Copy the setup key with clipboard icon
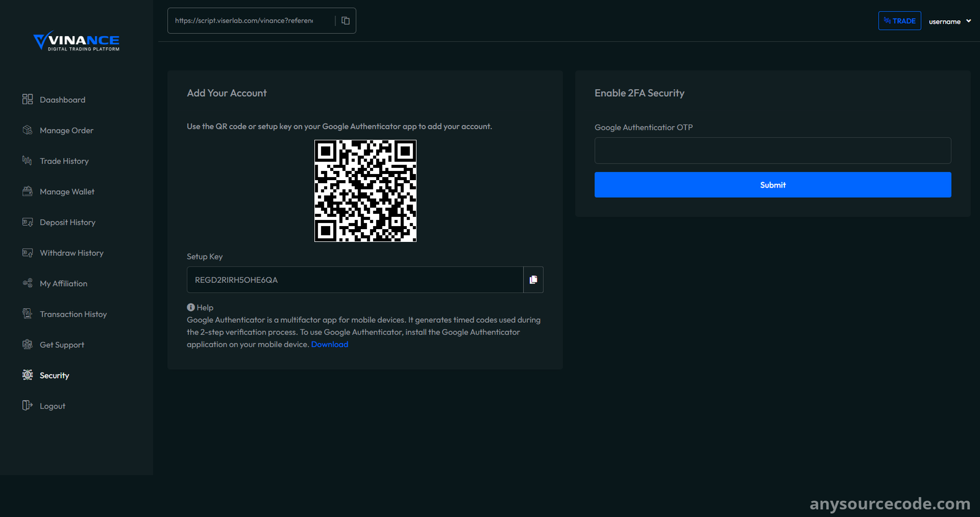This screenshot has height=517, width=980. (533, 279)
